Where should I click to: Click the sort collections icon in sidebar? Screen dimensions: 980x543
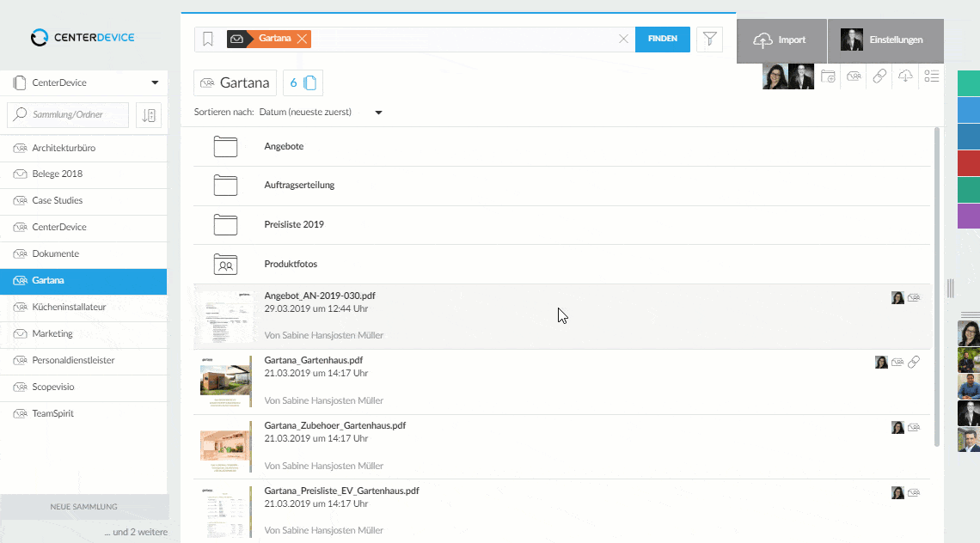[149, 114]
